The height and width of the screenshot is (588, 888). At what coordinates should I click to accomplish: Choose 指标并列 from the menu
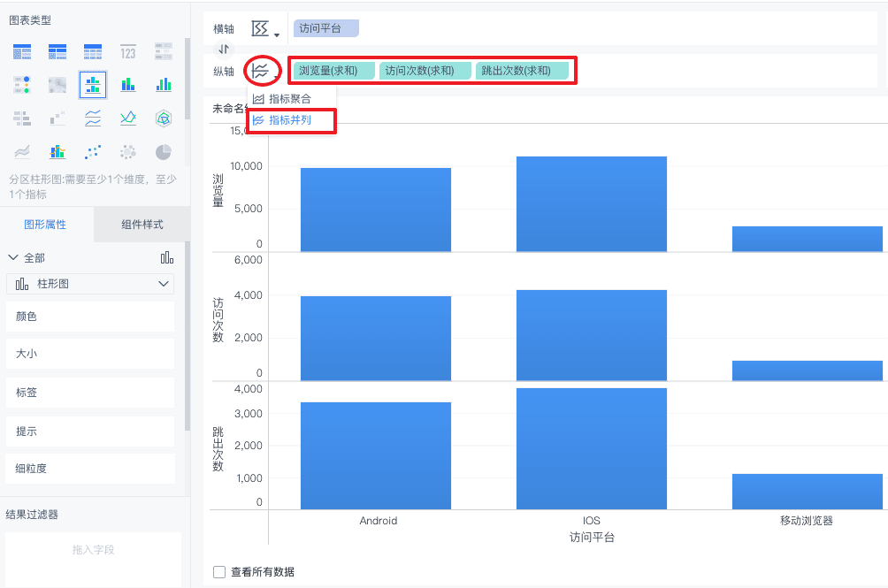click(x=292, y=120)
